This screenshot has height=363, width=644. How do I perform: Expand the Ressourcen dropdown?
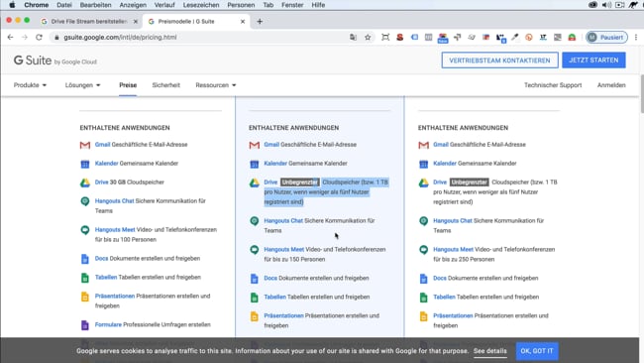[216, 85]
